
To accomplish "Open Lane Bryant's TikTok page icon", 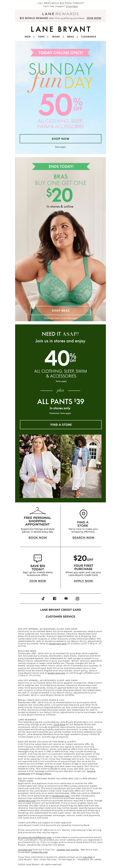I will pos(43,598).
